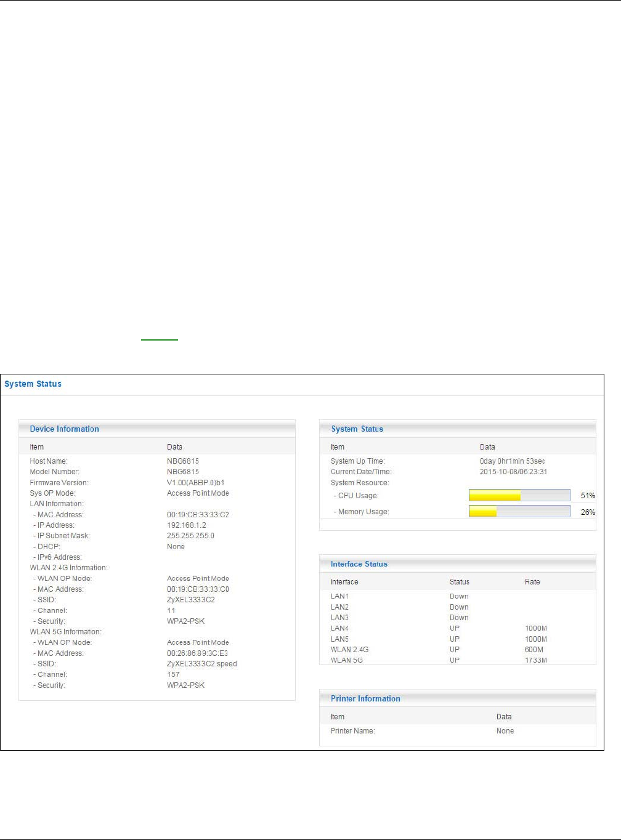The image size is (621, 840).
Task: Select the LAN1 interface row
Action: [458, 596]
